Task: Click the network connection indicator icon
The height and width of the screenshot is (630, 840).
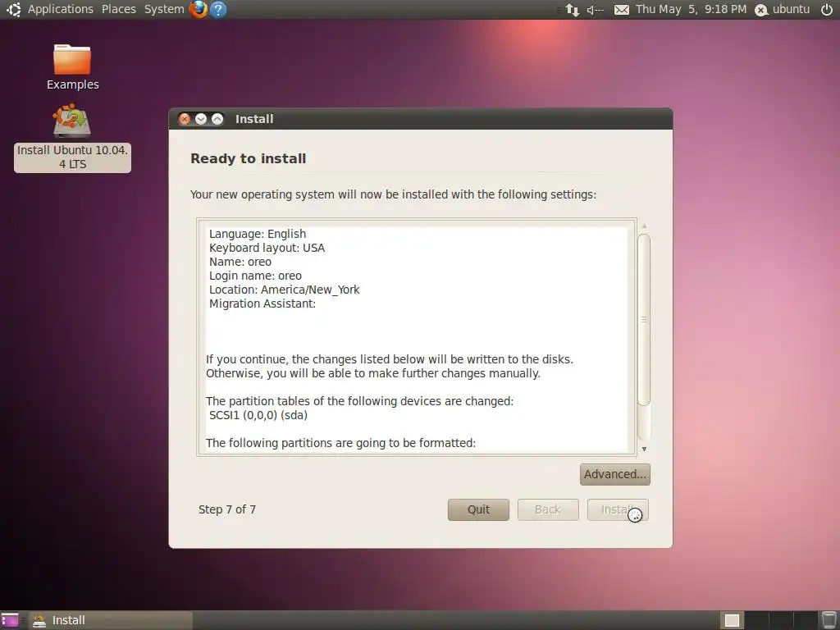Action: [x=572, y=10]
